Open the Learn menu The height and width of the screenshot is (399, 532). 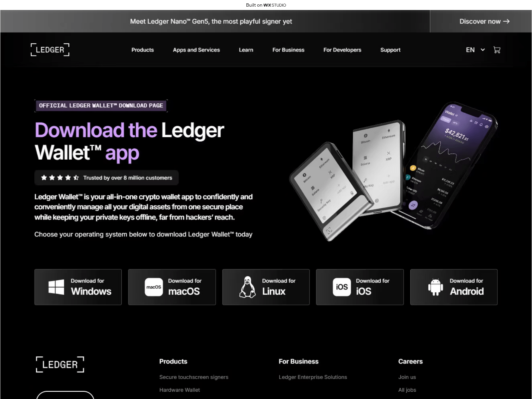coord(246,50)
